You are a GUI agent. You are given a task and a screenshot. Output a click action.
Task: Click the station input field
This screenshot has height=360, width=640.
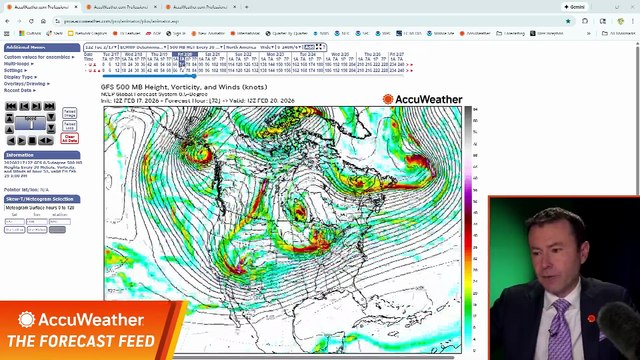tap(60, 222)
